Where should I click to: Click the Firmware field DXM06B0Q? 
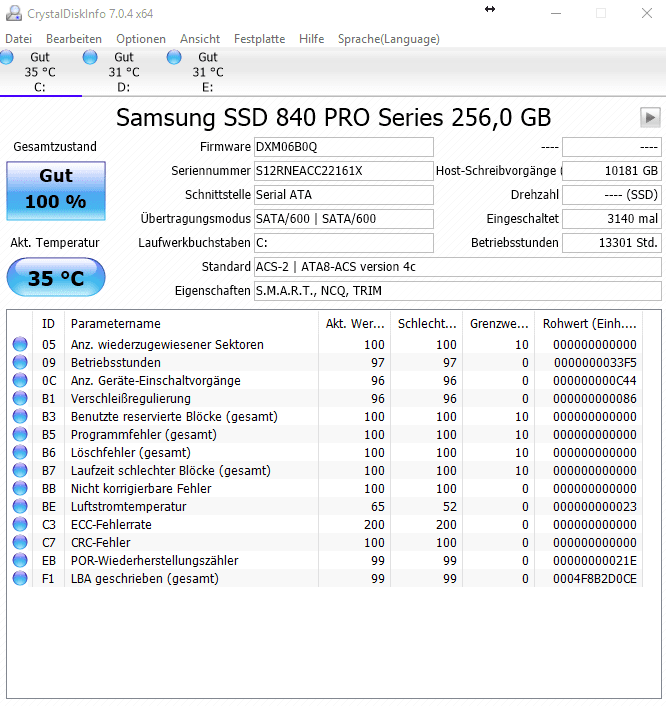coord(344,147)
